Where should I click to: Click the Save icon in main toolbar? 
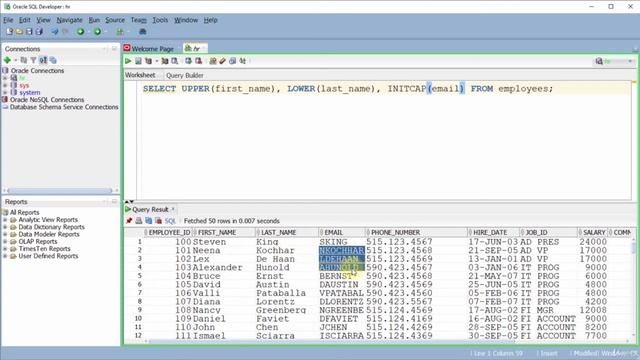click(29, 31)
